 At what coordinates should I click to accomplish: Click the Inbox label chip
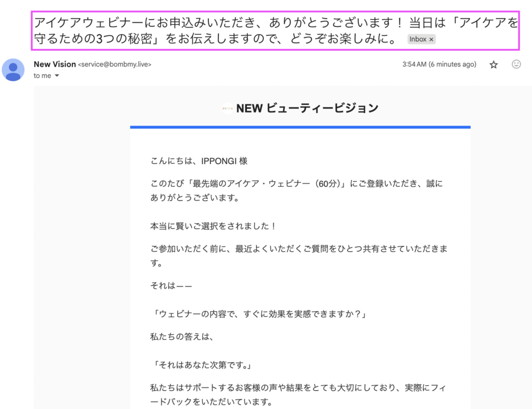tap(418, 39)
